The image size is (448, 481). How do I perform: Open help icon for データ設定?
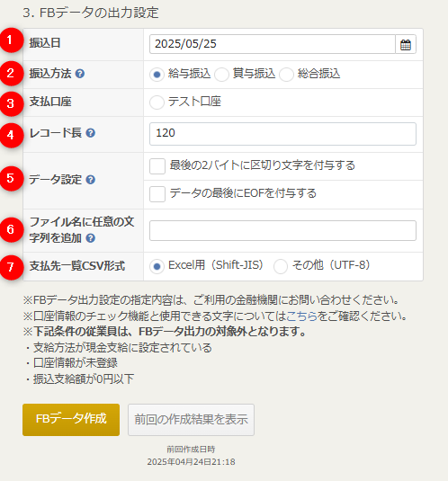point(90,180)
